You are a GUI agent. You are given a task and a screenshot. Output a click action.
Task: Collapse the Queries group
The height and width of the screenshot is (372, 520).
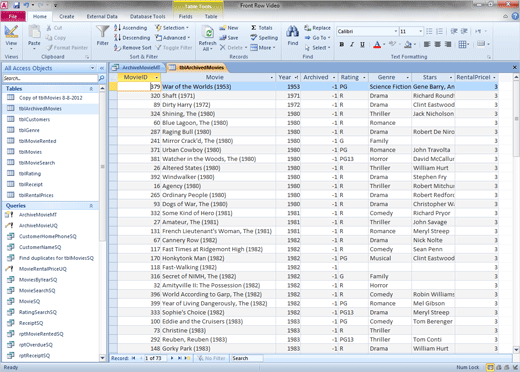pos(91,206)
